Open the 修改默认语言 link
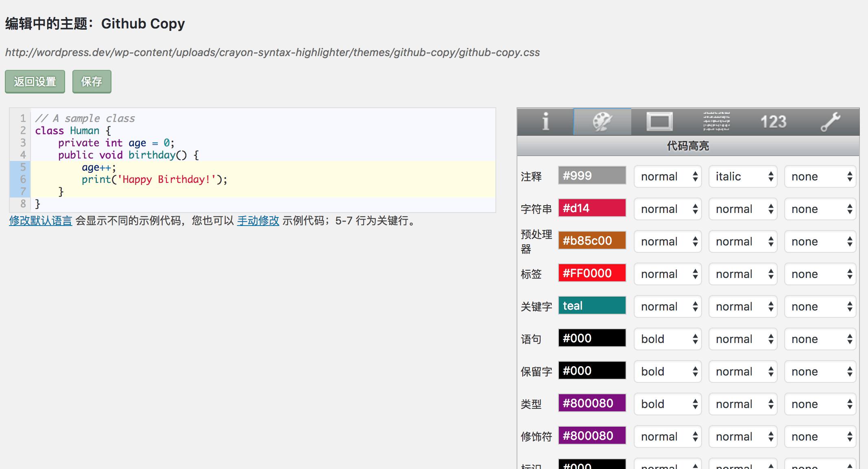This screenshot has width=868, height=469. pyautogui.click(x=40, y=221)
